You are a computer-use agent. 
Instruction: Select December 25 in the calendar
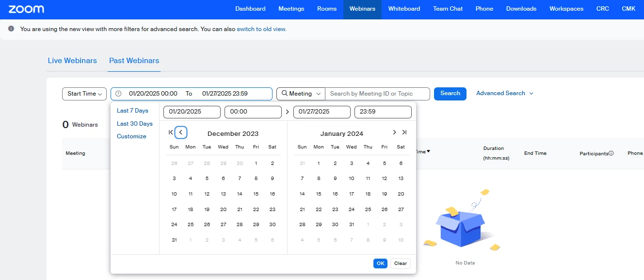tap(191, 225)
